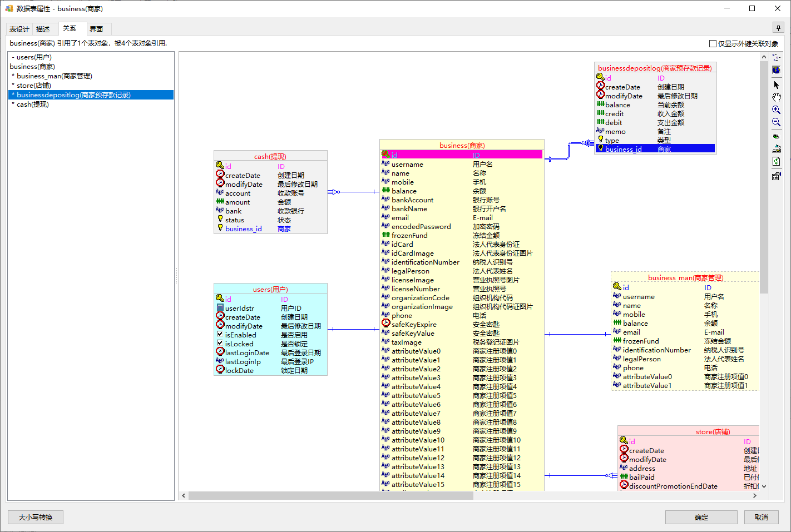Click highlighted id row in business table
Image resolution: width=791 pixels, height=532 pixels.
coord(462,155)
